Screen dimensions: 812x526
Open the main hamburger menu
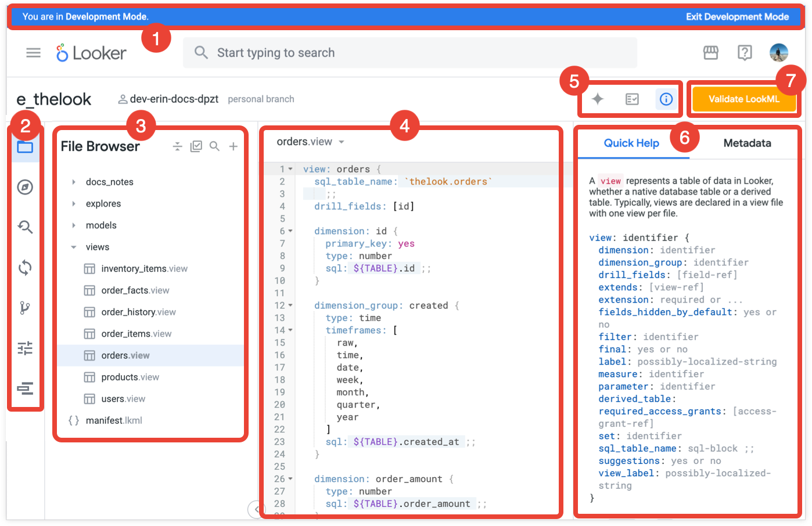34,53
